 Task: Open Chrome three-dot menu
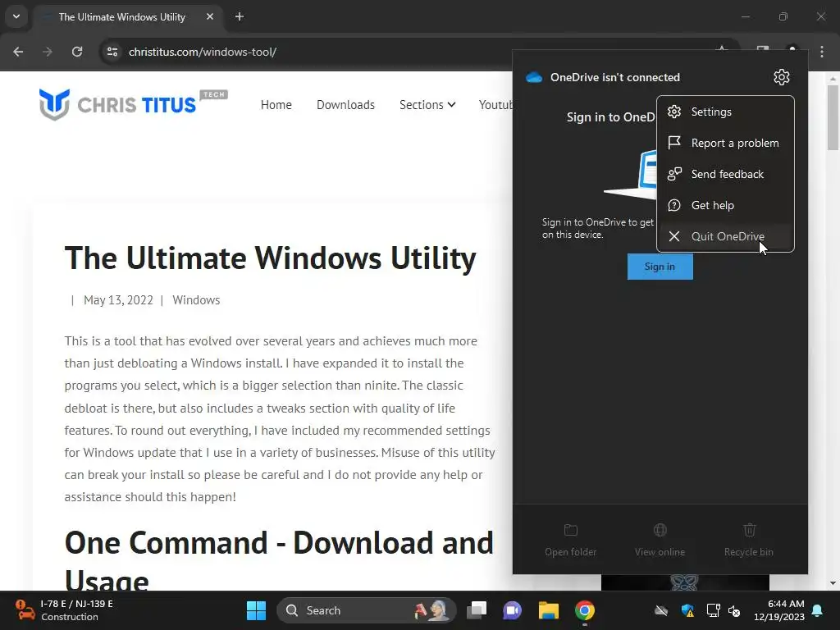pyautogui.click(x=822, y=52)
